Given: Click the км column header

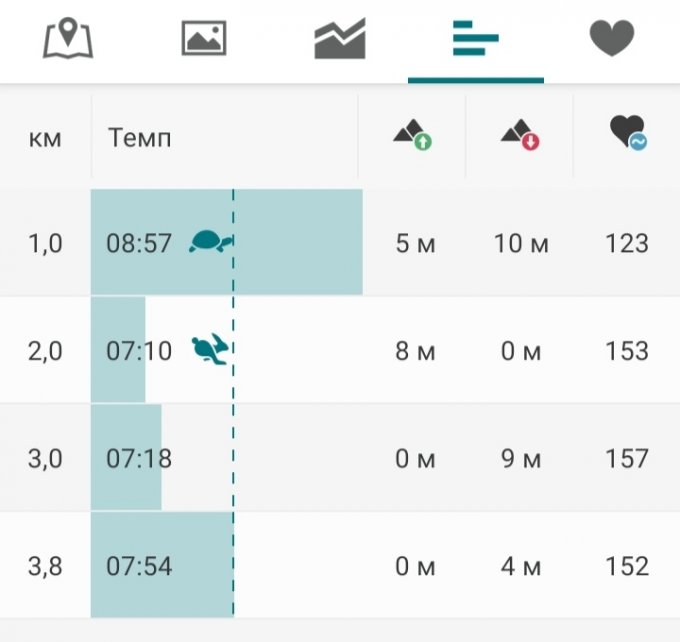Looking at the screenshot, I should click(45, 138).
